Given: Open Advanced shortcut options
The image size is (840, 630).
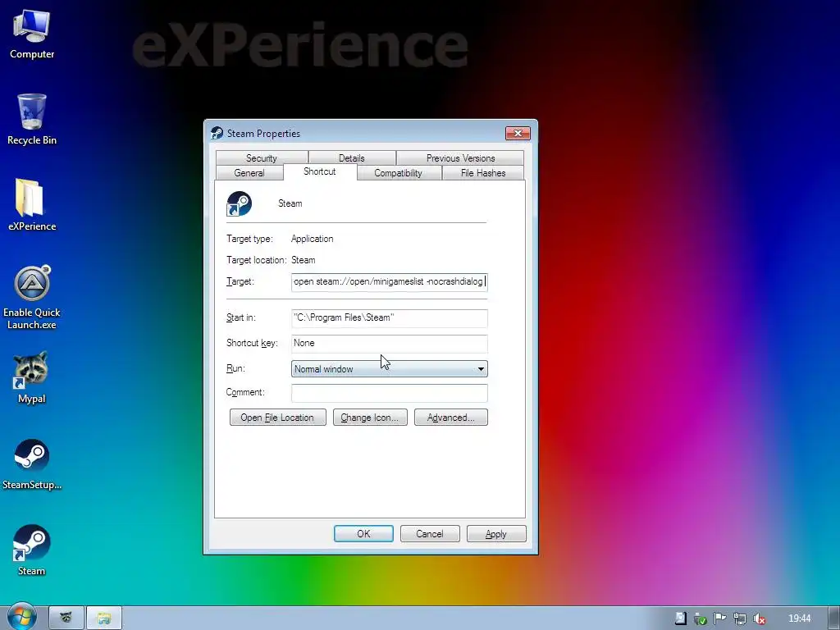Looking at the screenshot, I should [x=451, y=418].
